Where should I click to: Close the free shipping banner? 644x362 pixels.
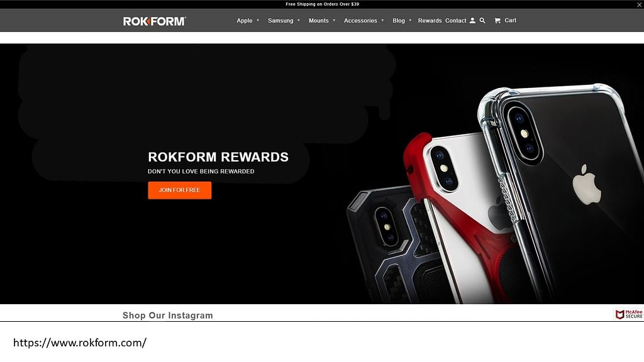click(639, 4)
